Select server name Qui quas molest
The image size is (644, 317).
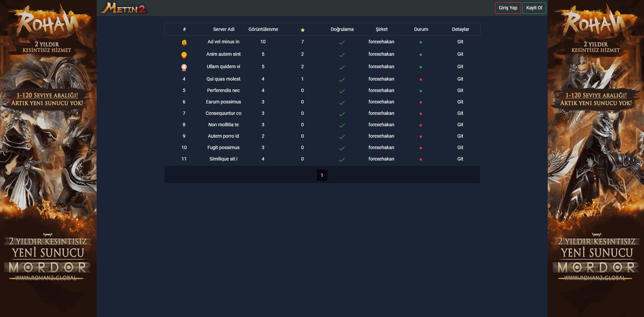tap(224, 79)
